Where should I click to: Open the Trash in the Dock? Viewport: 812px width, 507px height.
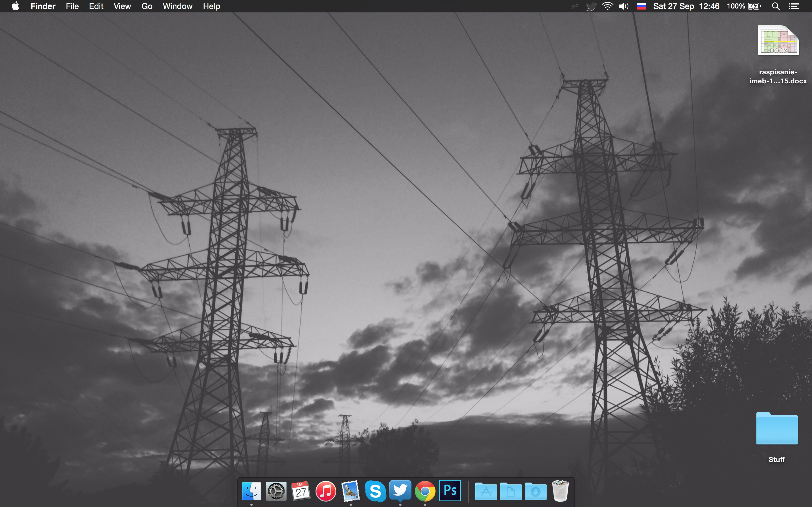[560, 491]
